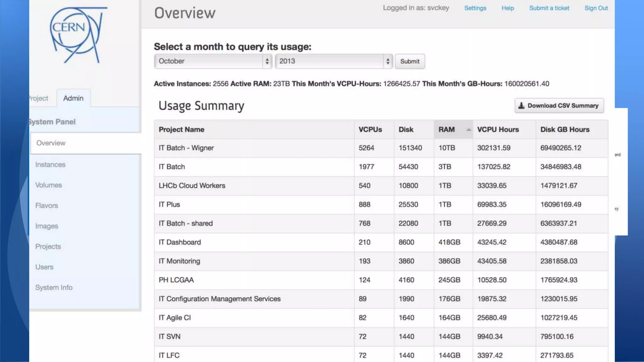Go to Volumes in sidebar

click(x=48, y=185)
